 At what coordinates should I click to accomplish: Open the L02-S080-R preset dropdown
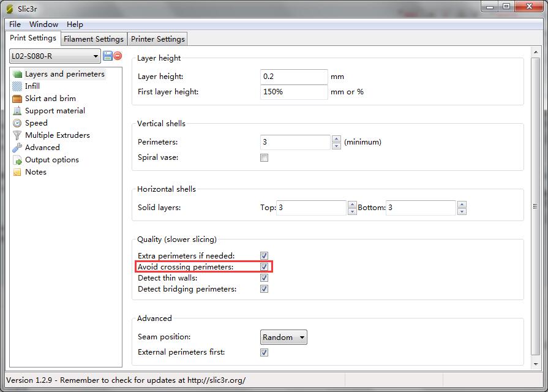(x=55, y=56)
